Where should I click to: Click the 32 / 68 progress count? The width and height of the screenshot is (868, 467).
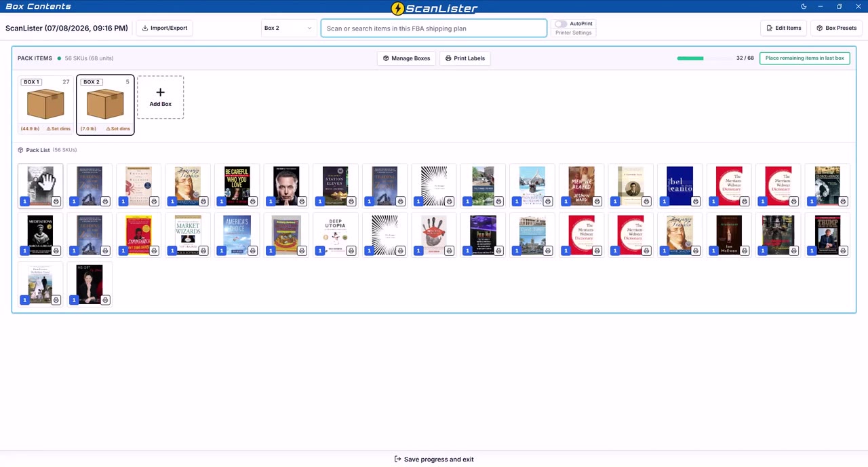click(x=745, y=58)
